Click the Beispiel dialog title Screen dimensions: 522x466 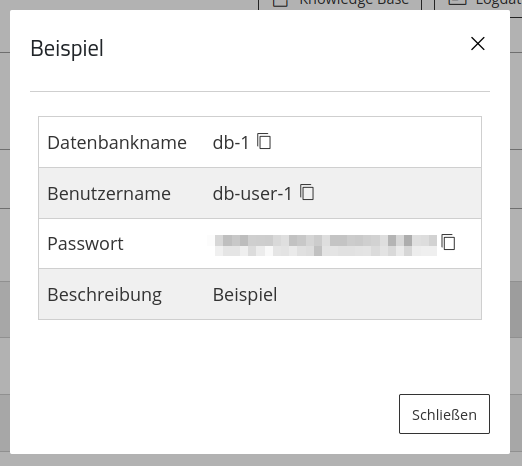[67, 49]
